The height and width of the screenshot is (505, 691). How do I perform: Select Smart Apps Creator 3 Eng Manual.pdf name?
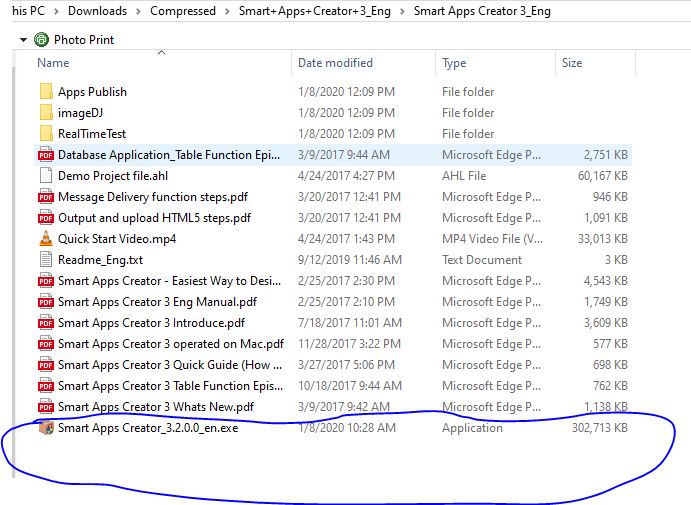[x=157, y=302]
